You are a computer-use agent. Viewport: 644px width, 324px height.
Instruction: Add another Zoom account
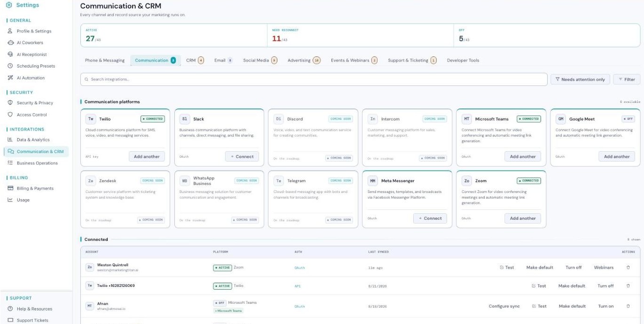pyautogui.click(x=523, y=218)
